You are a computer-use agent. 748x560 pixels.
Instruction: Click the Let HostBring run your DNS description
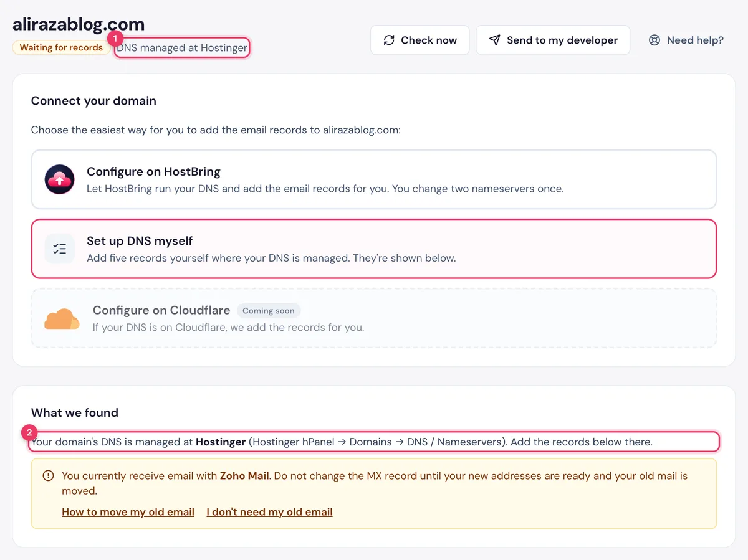click(x=325, y=188)
